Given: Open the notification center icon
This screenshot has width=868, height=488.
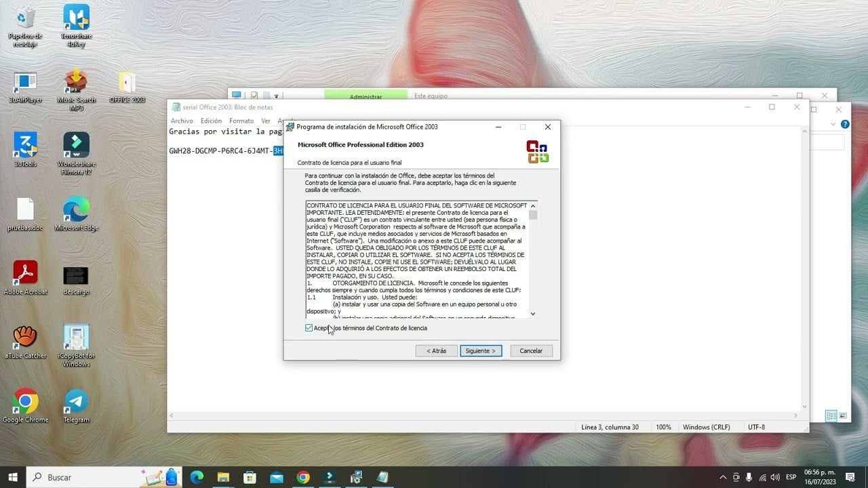Looking at the screenshot, I should coord(850,477).
